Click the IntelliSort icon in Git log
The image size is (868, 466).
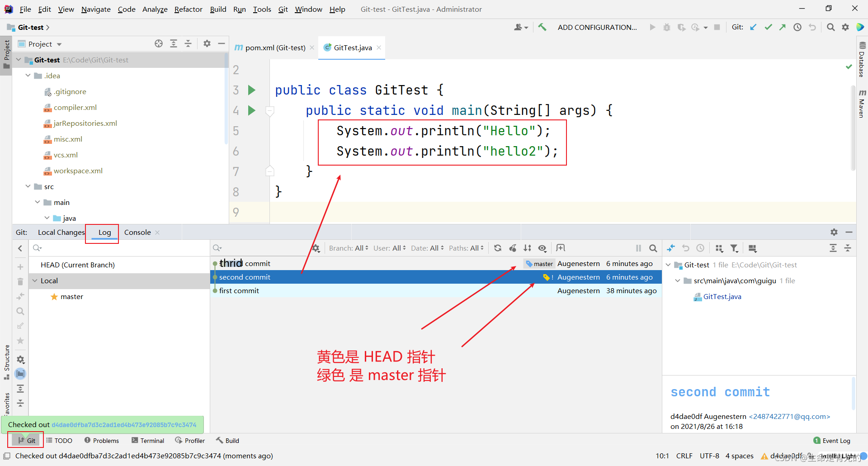tap(528, 248)
